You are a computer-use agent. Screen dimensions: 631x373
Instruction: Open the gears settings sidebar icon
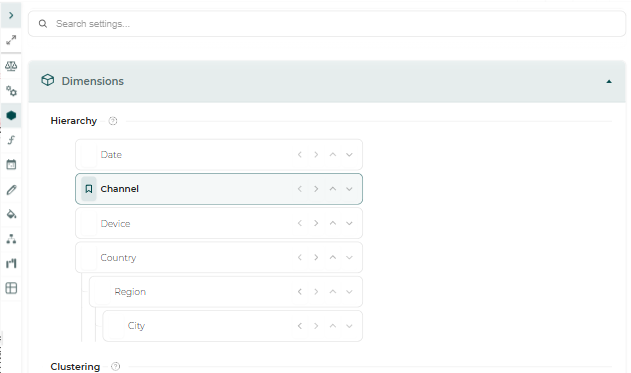pos(11,91)
